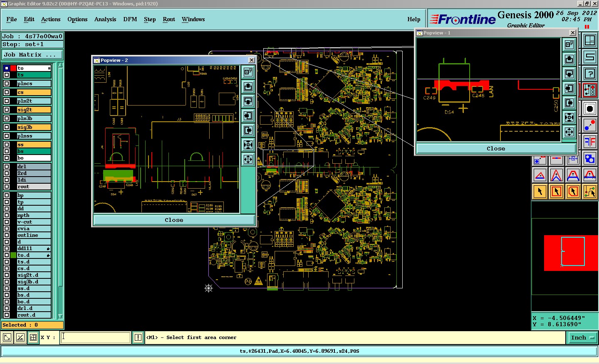Select the arrow with red rectangle tool
599x364 pixels.
point(557,192)
